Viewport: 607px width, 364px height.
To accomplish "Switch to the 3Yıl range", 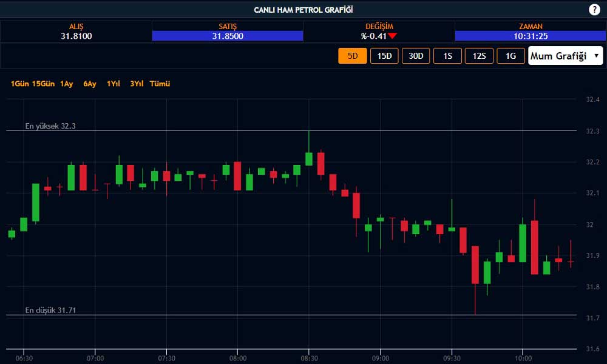I will pyautogui.click(x=137, y=84).
